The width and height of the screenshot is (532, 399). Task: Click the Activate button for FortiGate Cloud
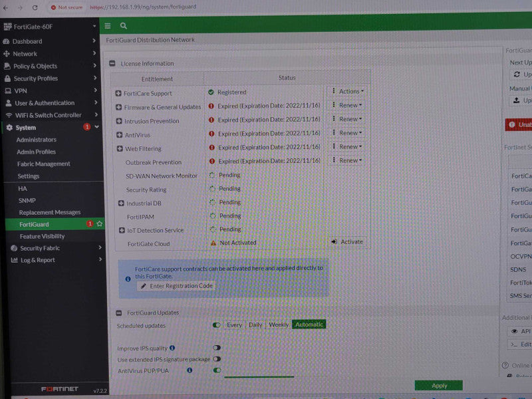(x=348, y=242)
